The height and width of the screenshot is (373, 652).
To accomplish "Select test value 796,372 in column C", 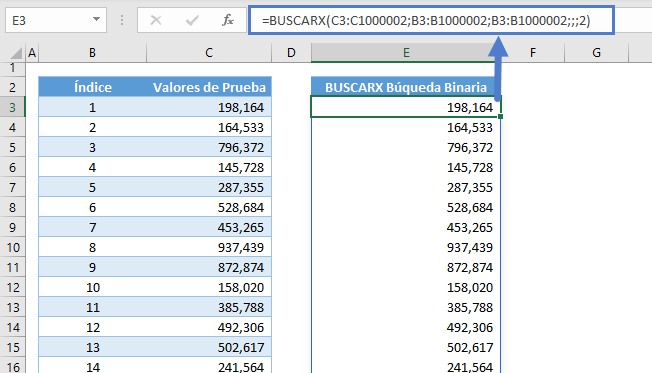I will [x=209, y=147].
